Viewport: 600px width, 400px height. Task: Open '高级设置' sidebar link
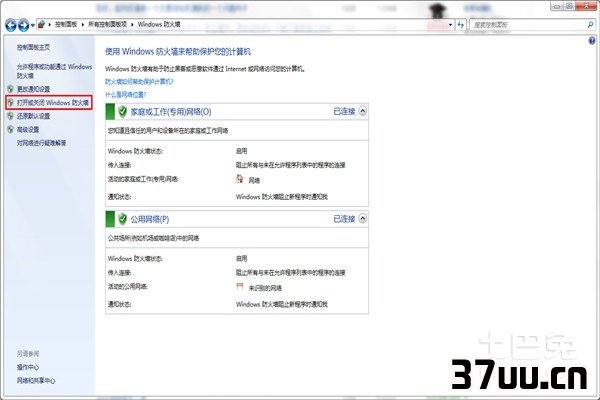click(x=28, y=129)
